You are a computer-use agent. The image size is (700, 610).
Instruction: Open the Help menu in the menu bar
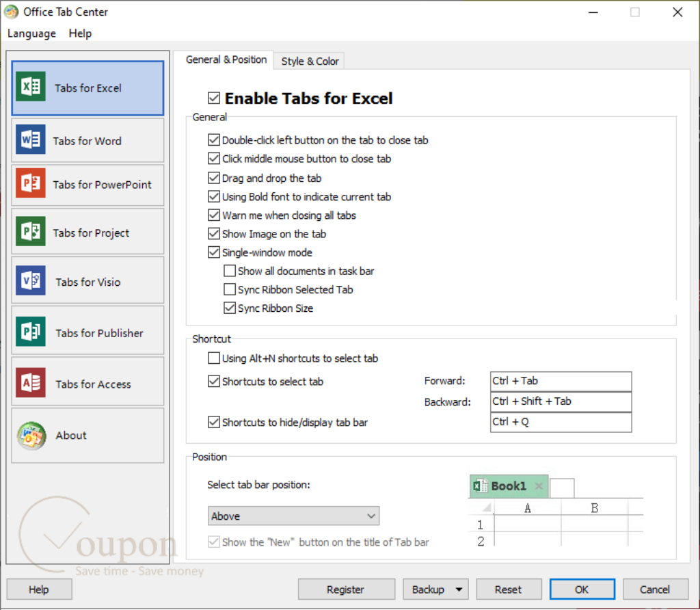[x=81, y=34]
